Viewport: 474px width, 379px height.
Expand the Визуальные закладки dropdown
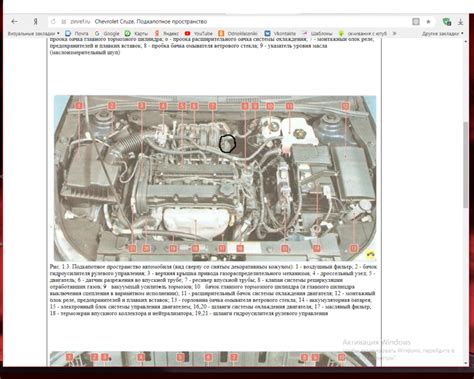[33, 34]
